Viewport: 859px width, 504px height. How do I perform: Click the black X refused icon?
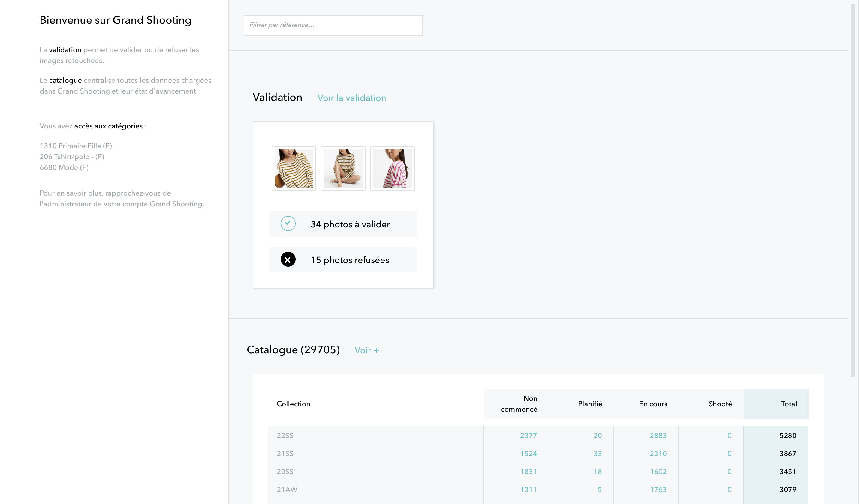point(288,259)
